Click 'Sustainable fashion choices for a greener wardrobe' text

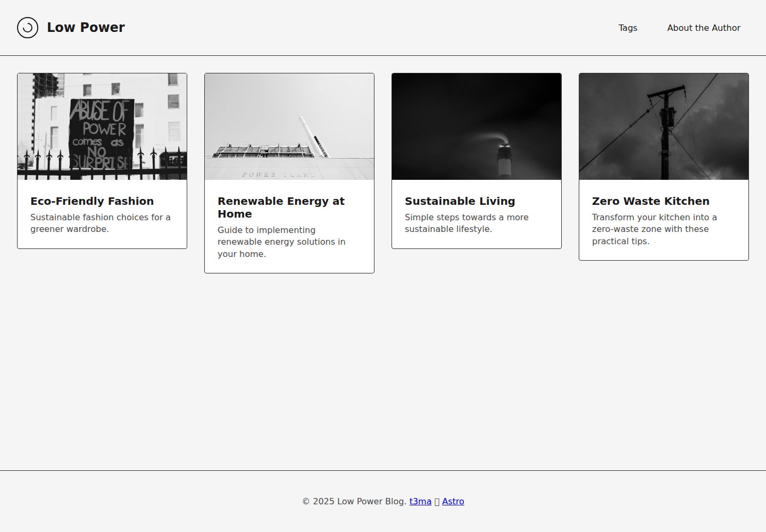pyautogui.click(x=101, y=223)
